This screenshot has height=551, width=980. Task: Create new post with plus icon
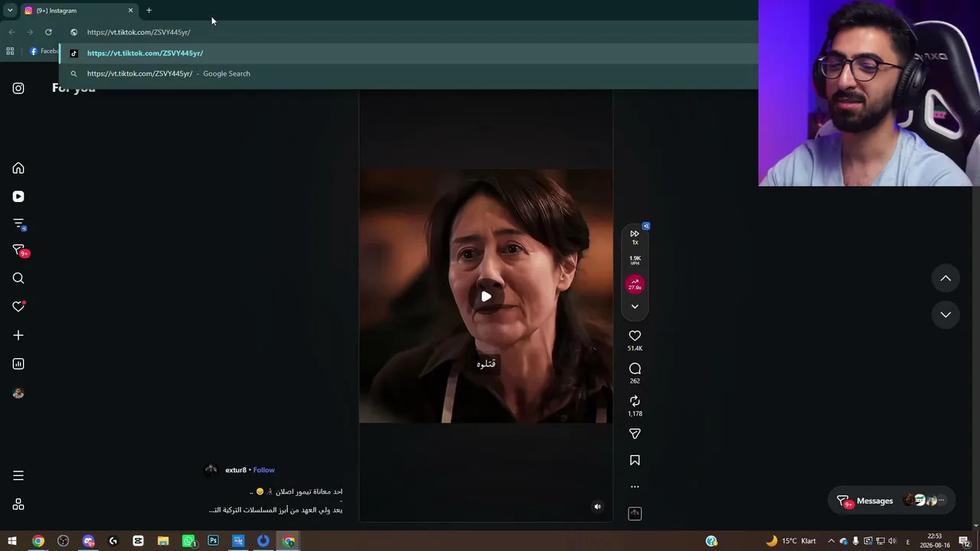coord(18,335)
